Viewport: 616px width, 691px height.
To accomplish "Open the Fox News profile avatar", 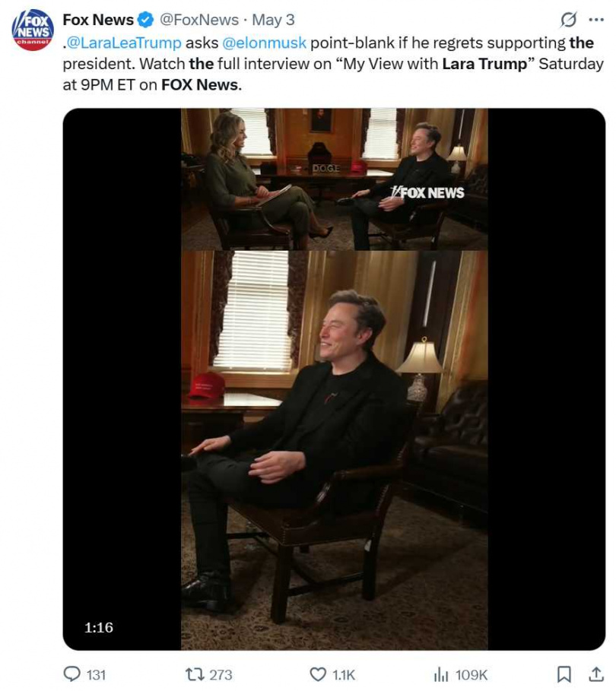I will pyautogui.click(x=33, y=30).
